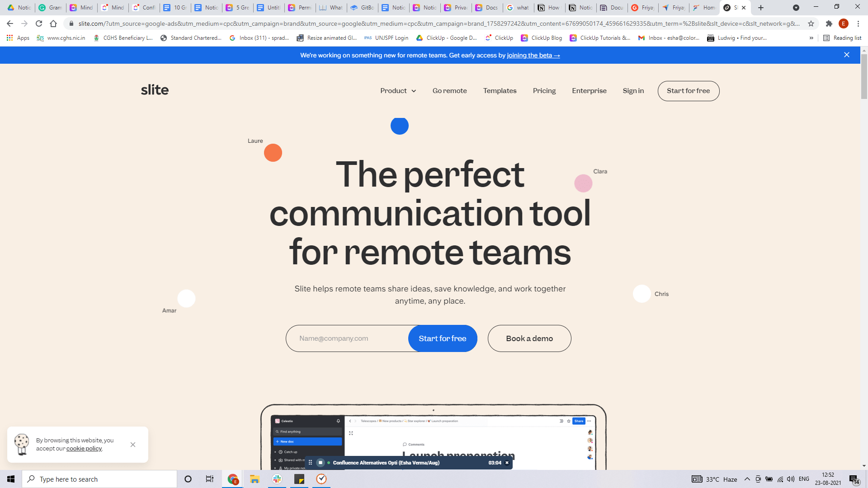Click the home page icon
This screenshot has width=868, height=488.
(x=53, y=23)
